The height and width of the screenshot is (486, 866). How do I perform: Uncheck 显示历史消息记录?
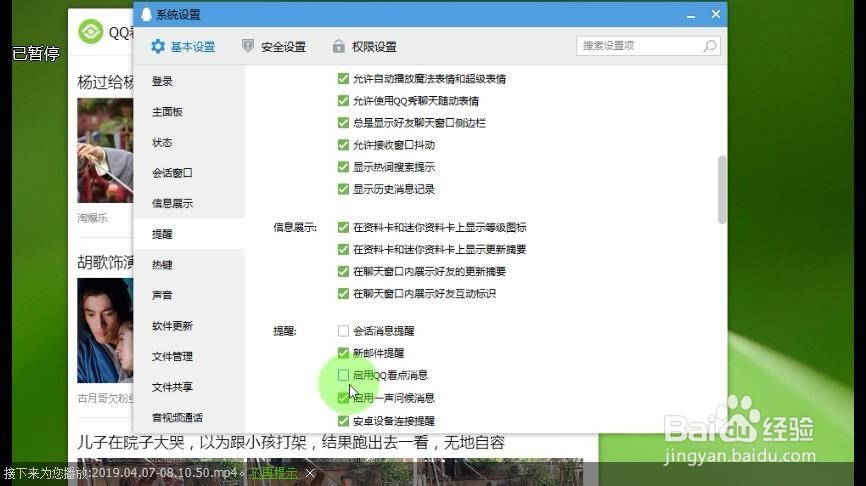click(x=343, y=189)
